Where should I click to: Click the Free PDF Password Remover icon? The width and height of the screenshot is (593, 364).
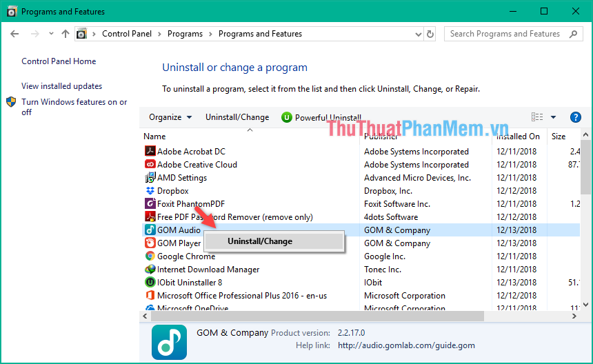click(150, 217)
